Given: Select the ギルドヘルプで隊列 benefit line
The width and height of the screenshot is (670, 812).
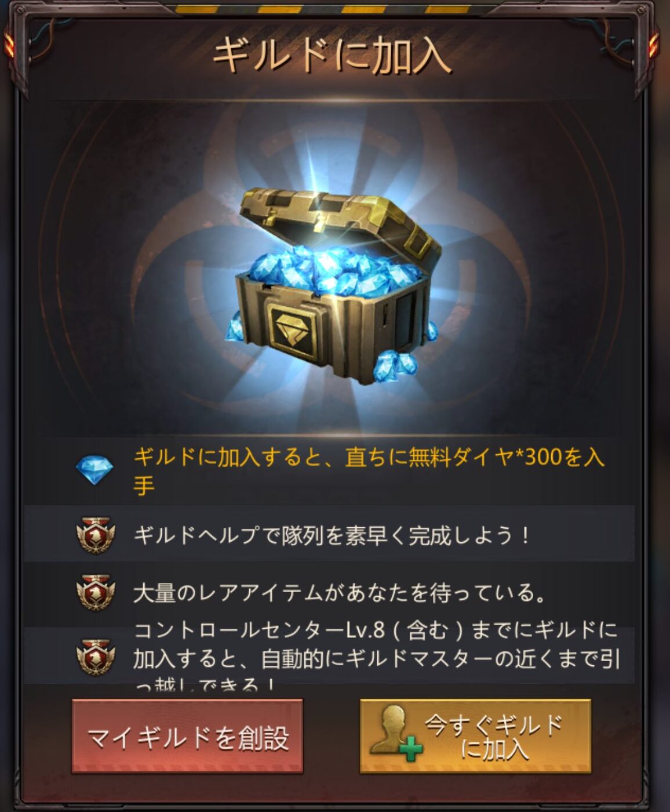Looking at the screenshot, I should click(330, 535).
